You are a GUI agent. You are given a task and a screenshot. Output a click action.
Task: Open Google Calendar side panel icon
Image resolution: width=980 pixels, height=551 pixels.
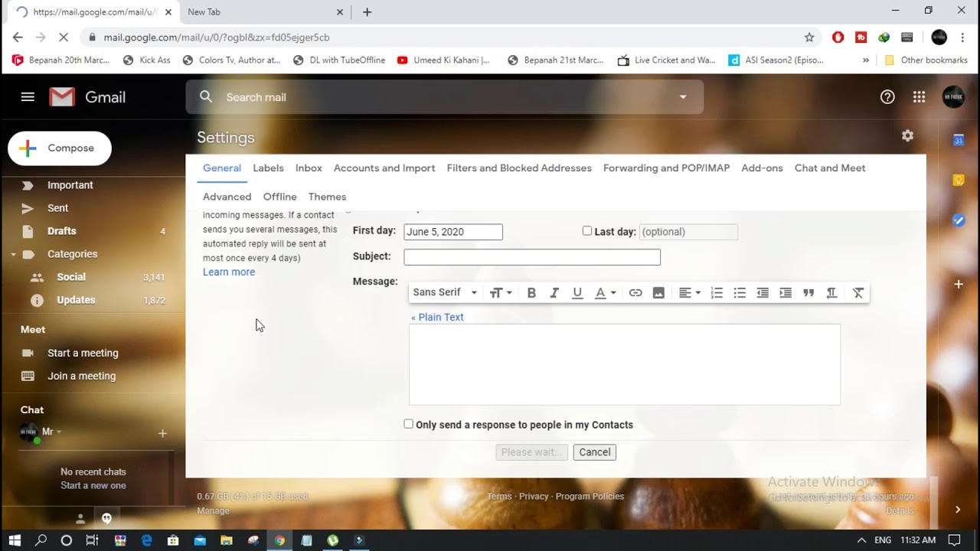[x=959, y=139]
